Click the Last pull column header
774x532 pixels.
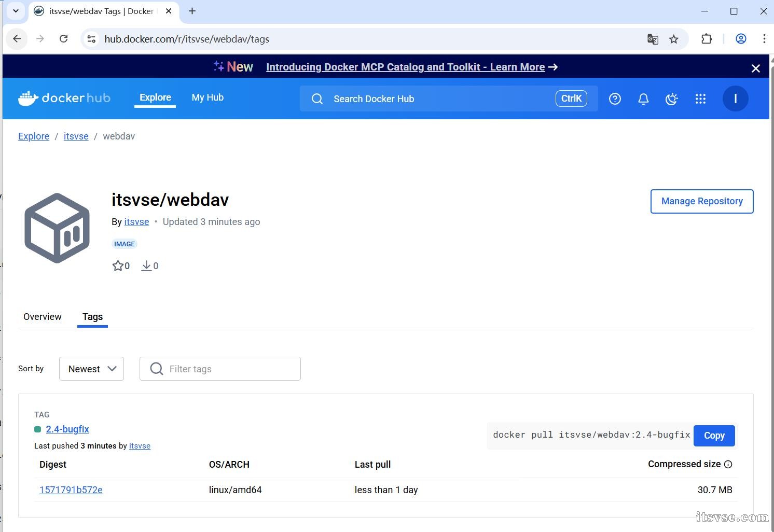[372, 465]
